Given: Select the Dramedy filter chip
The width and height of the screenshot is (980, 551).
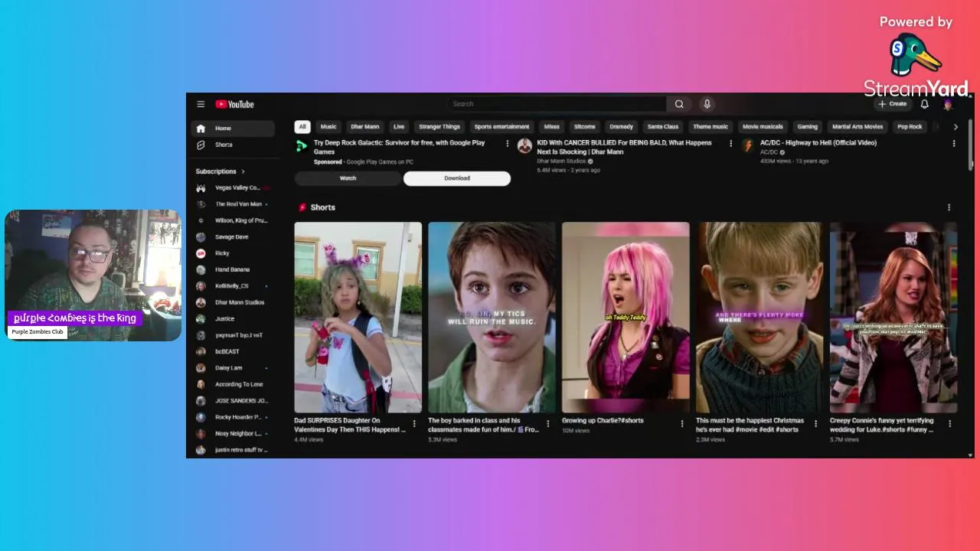Looking at the screenshot, I should [621, 127].
